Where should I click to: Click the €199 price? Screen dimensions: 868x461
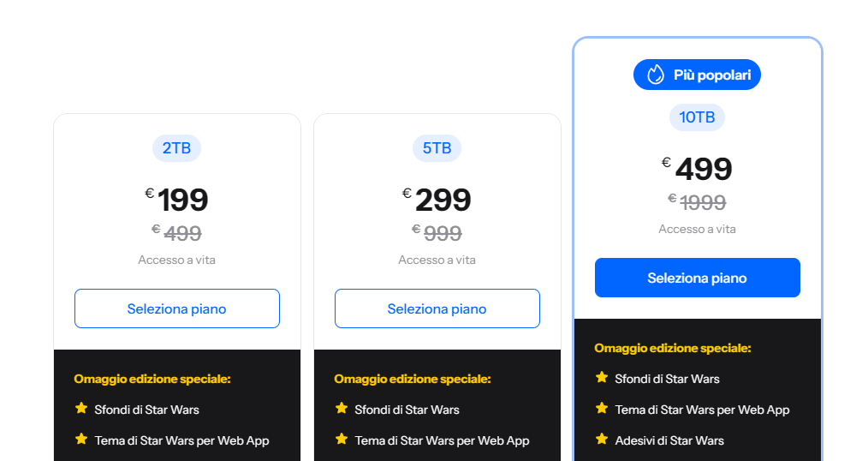(x=181, y=200)
